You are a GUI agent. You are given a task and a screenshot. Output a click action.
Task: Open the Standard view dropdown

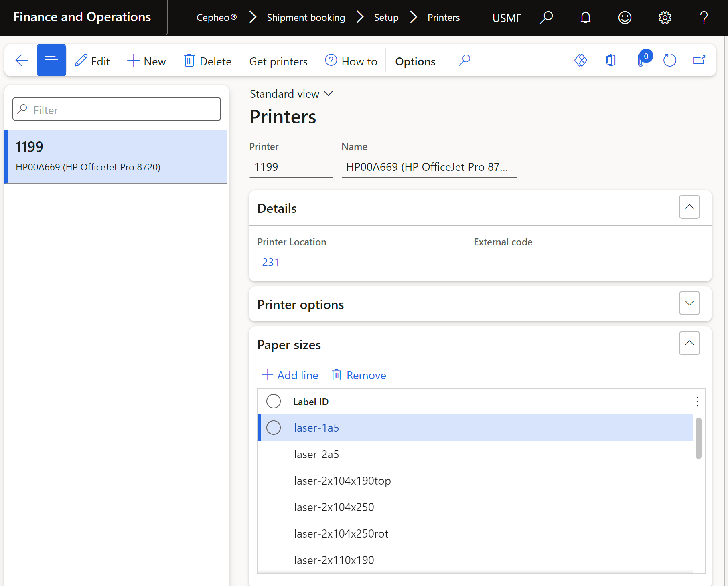[291, 94]
